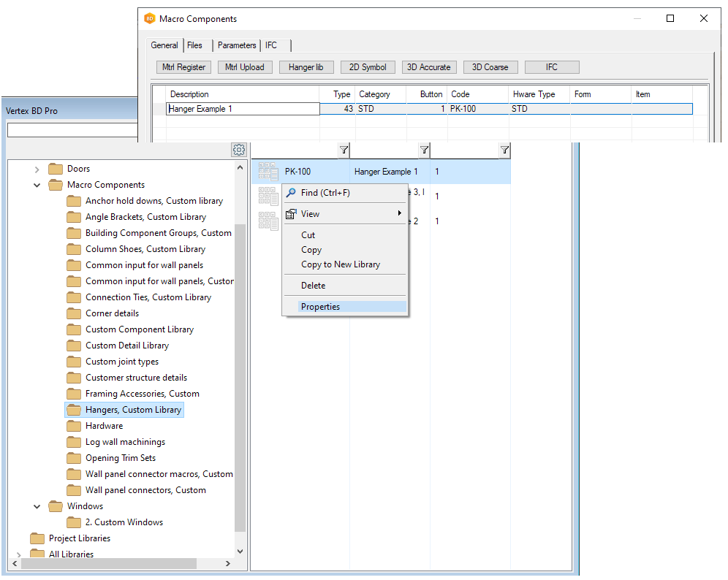Choose Properties from the context menu

(320, 307)
